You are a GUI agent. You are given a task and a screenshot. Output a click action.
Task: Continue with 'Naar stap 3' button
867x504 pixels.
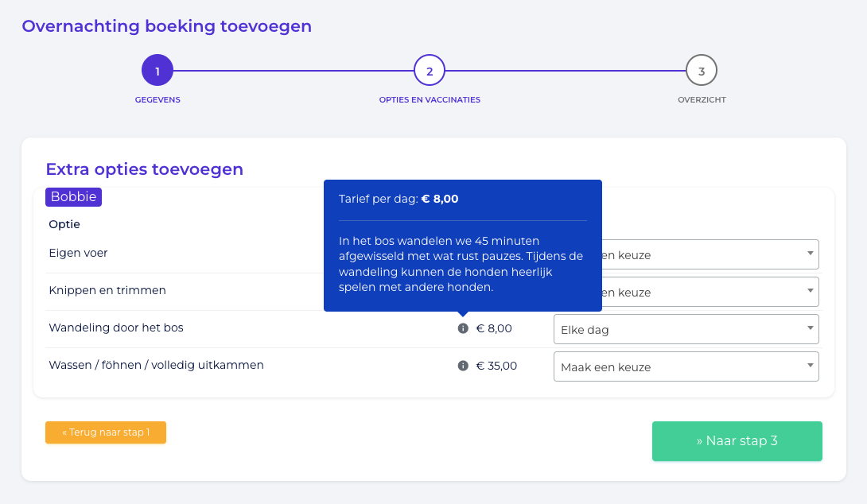pyautogui.click(x=737, y=441)
